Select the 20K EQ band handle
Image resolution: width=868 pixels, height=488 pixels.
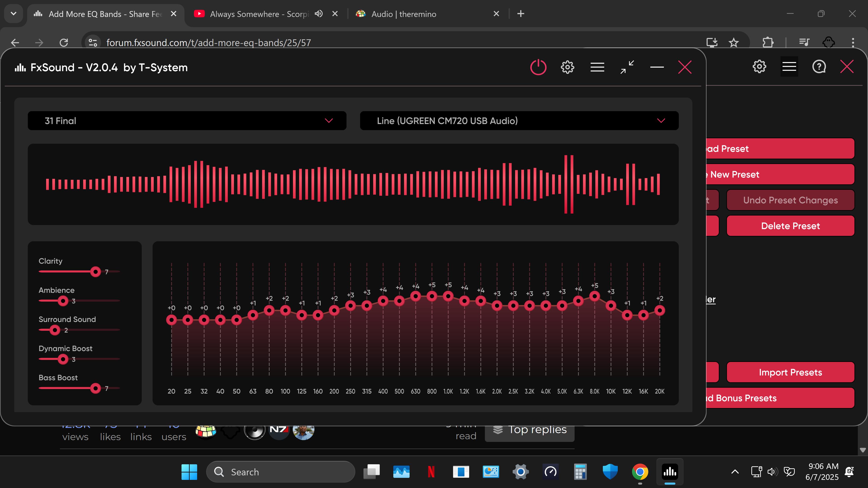coord(660,310)
